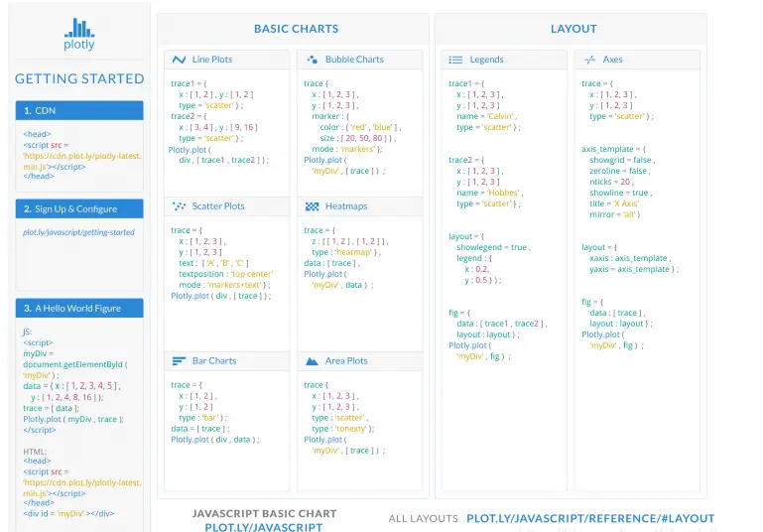Screen dimensions: 763x532
Task: Click the Bar Charts icon
Action: pyautogui.click(x=179, y=361)
